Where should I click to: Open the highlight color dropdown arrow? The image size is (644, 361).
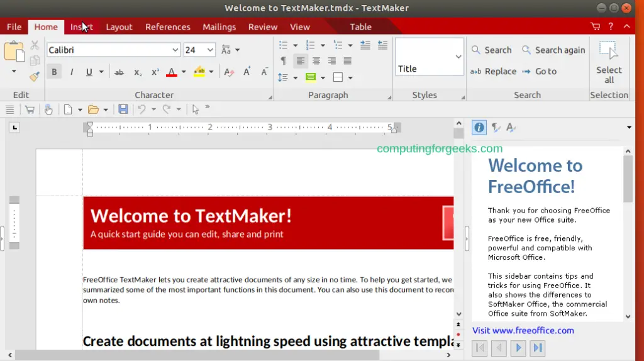coord(211,72)
